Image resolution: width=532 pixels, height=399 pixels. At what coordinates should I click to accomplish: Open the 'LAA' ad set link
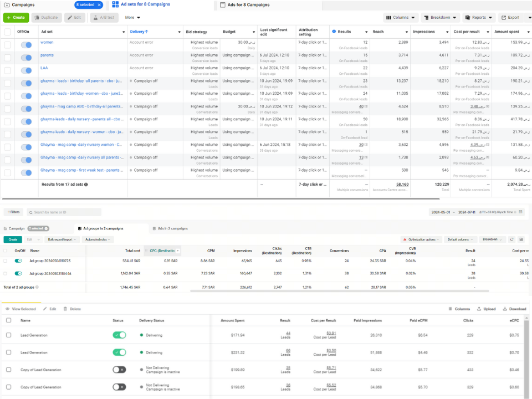click(x=44, y=68)
